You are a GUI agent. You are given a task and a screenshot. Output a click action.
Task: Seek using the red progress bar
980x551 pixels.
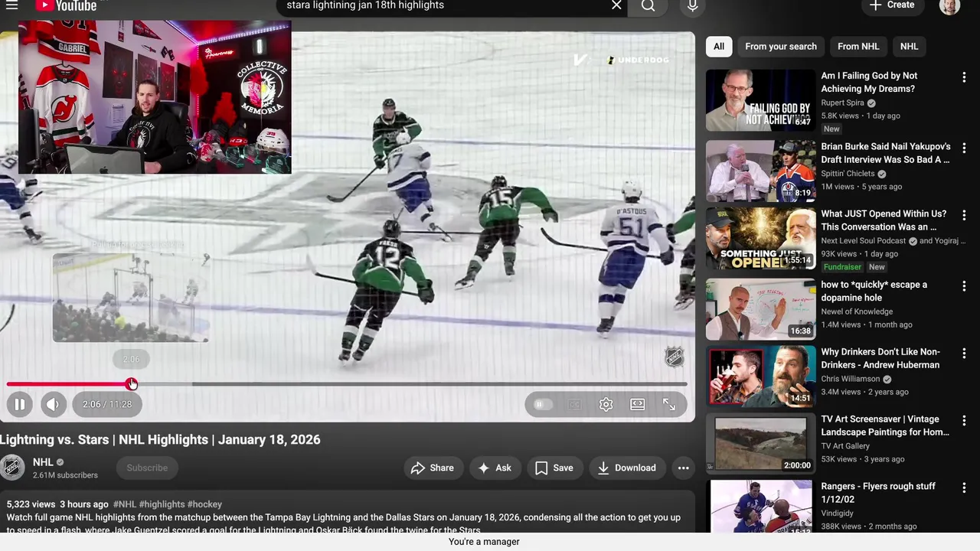coord(347,384)
